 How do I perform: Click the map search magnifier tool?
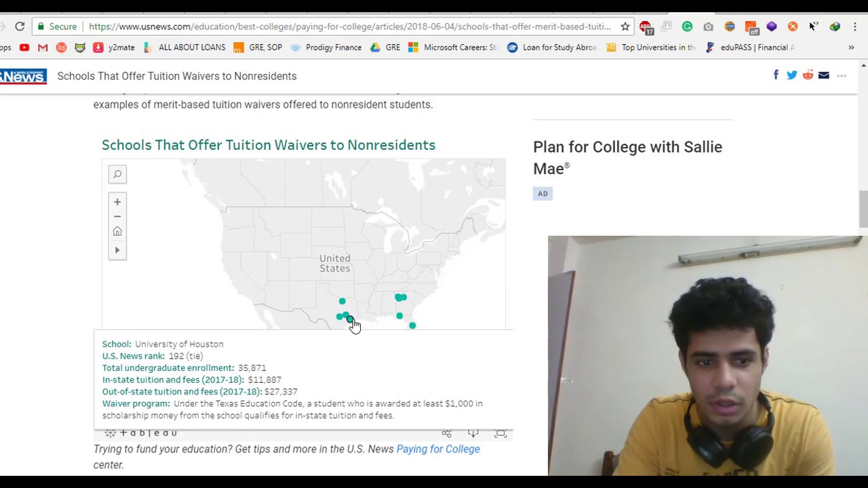[x=117, y=174]
